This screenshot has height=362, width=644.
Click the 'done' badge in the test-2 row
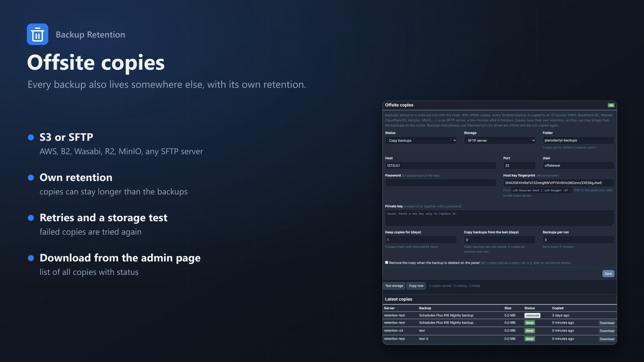[530, 339]
